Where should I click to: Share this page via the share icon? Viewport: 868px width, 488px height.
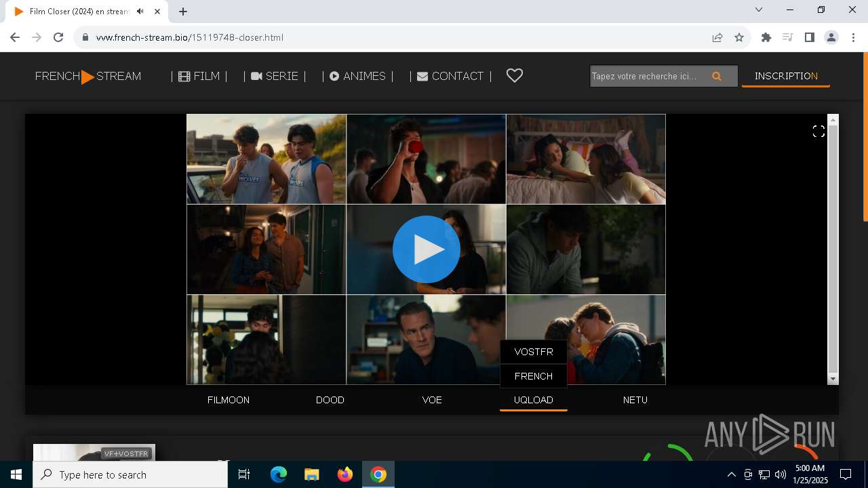click(x=717, y=37)
